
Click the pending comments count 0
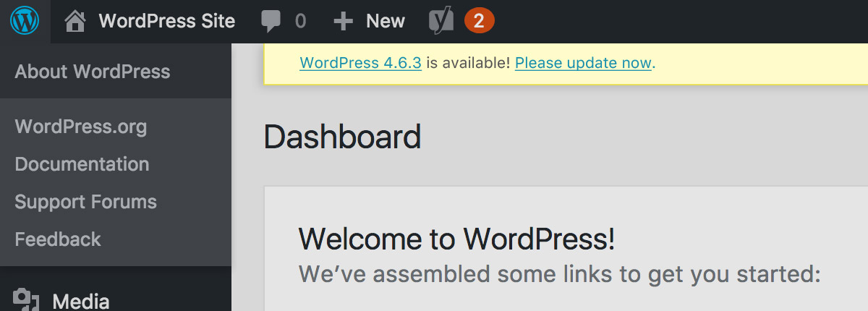pyautogui.click(x=300, y=22)
